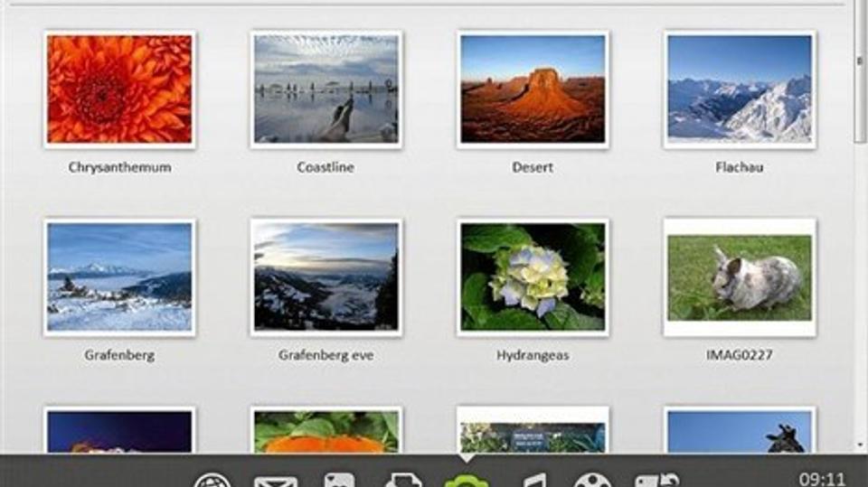Screen dimensions: 868x487
Task: Select the highlighted green icon in dock
Action: pos(467,480)
